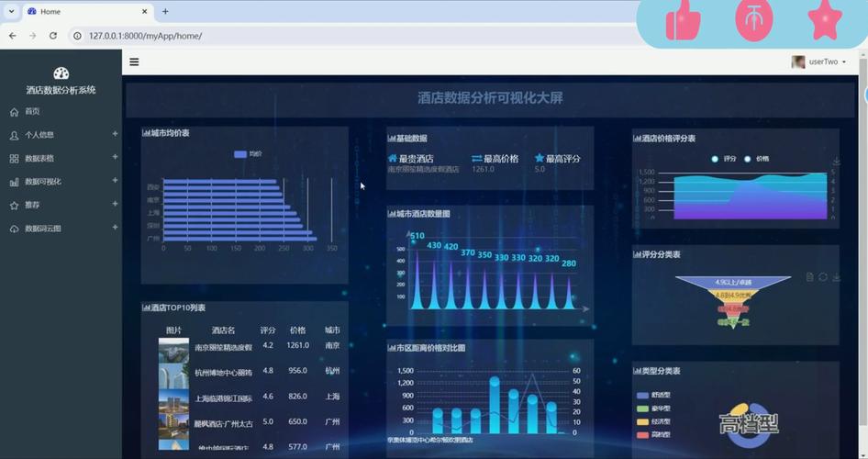This screenshot has height=459, width=868.
Task: Click the 丽枫酒店广州太古 hotel name
Action: (223, 424)
